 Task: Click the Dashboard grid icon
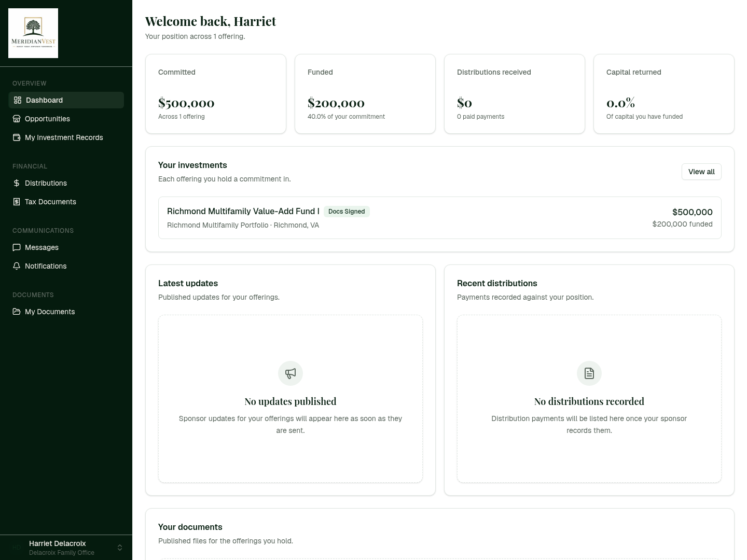tap(18, 100)
